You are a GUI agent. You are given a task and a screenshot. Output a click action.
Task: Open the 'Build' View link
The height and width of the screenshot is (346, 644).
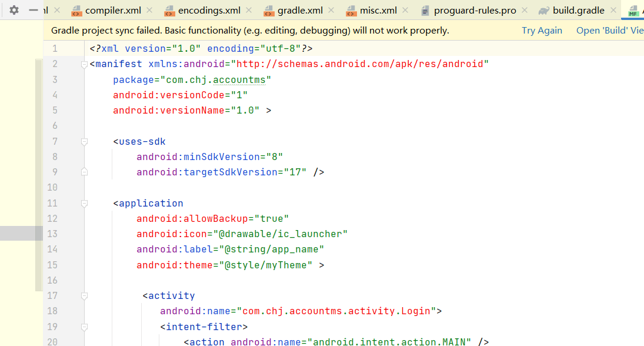610,31
